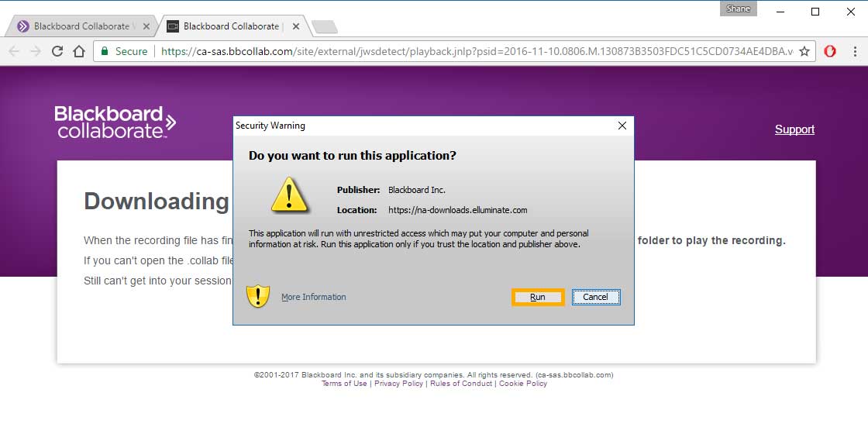The image size is (868, 441).
Task: Click Cancel in the Security Warning dialog
Action: (596, 297)
